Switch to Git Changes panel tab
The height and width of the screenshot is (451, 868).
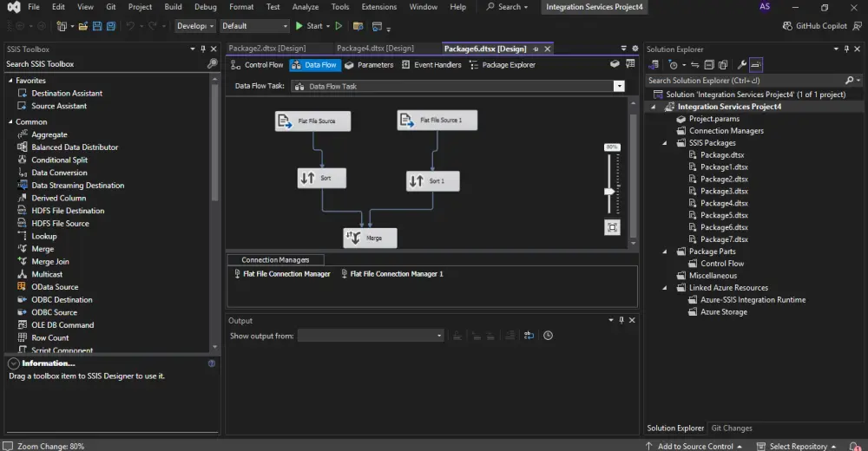[x=731, y=428]
